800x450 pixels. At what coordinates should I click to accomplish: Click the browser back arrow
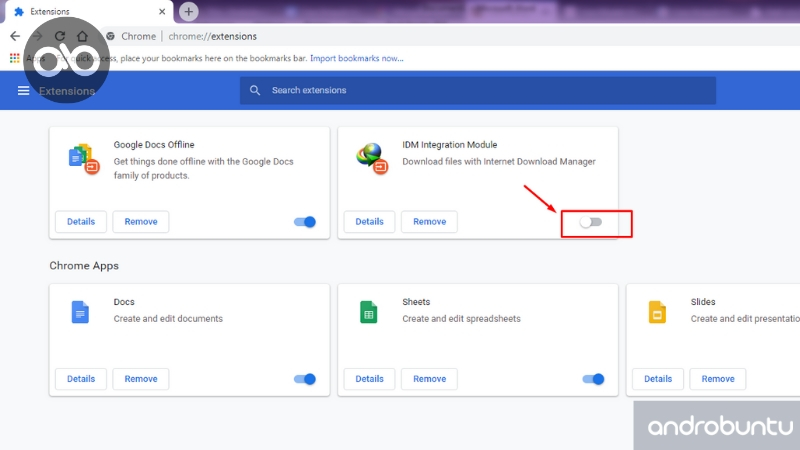[15, 36]
